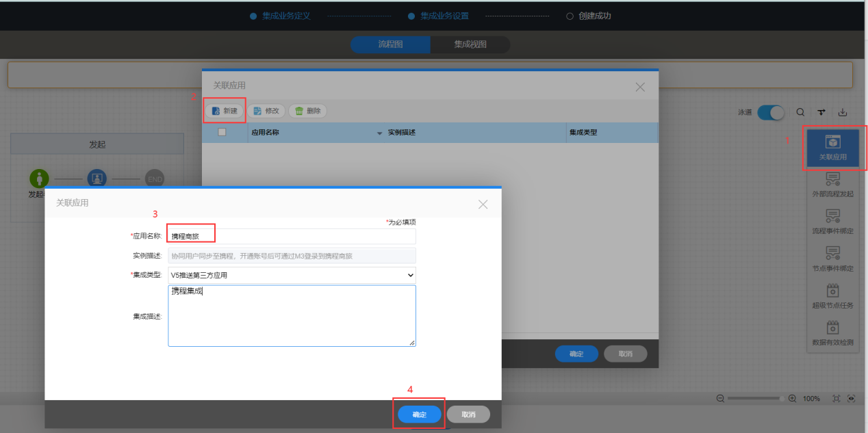Click the 发起 swimlane header
Screen dimensions: 868x433
tap(97, 144)
